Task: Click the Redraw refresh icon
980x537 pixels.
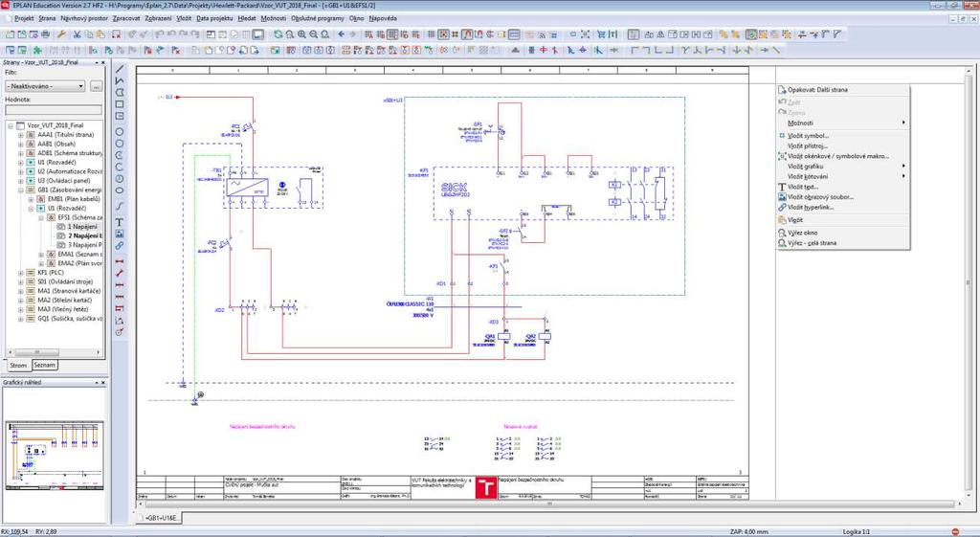Action: click(278, 34)
